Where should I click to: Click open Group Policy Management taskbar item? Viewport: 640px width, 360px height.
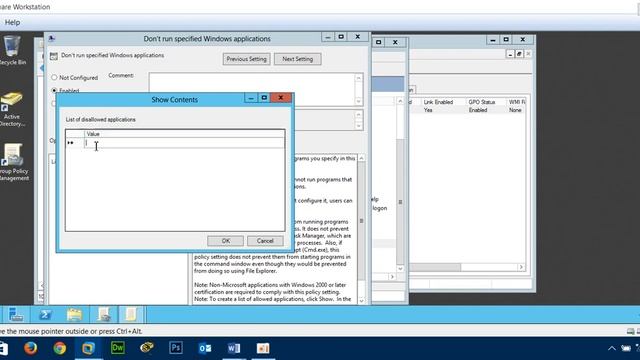point(104,315)
